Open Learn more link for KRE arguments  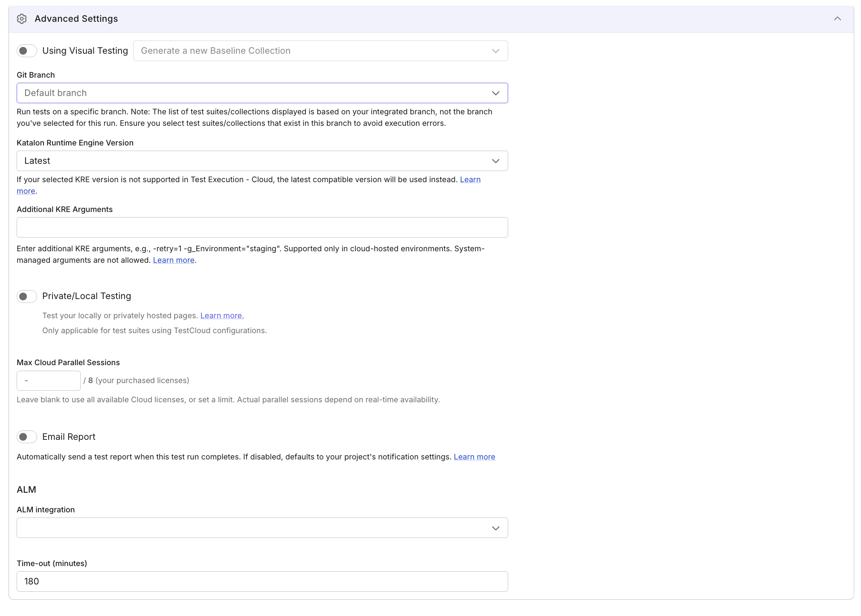click(x=174, y=260)
